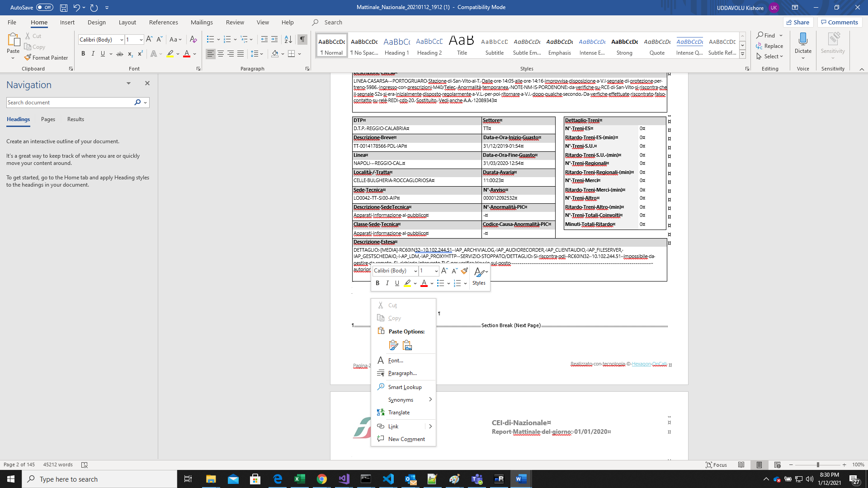
Task: Click the zoom slider in status bar
Action: coord(817,465)
